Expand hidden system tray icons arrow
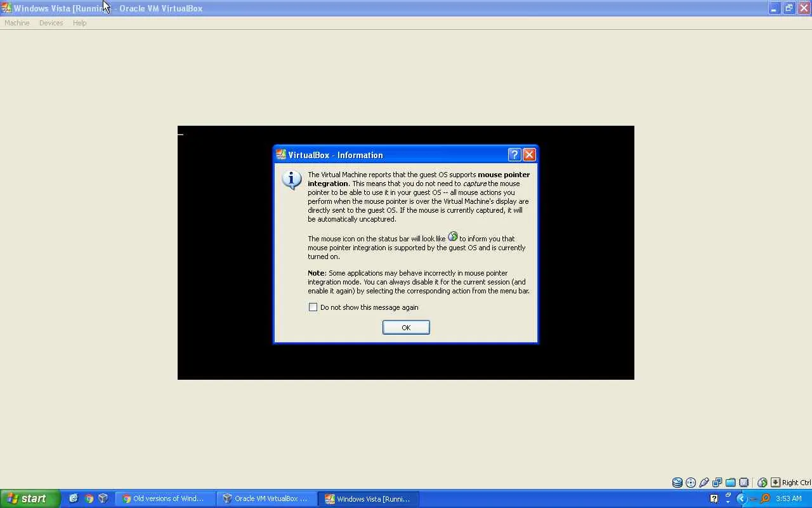The width and height of the screenshot is (812, 508). click(741, 498)
